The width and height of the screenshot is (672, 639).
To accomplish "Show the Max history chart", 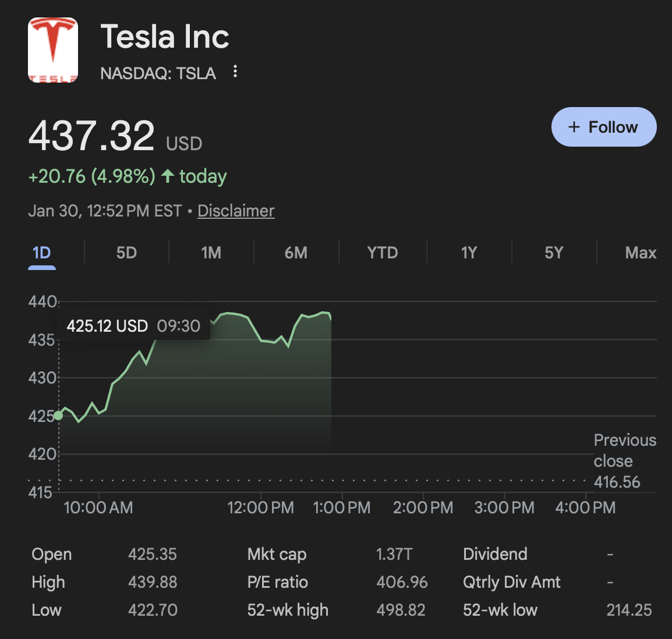I will point(640,253).
